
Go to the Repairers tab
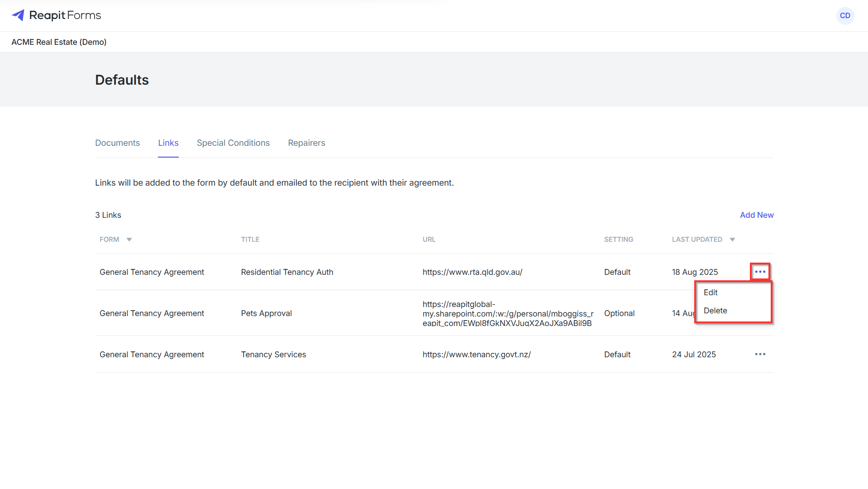(x=306, y=143)
